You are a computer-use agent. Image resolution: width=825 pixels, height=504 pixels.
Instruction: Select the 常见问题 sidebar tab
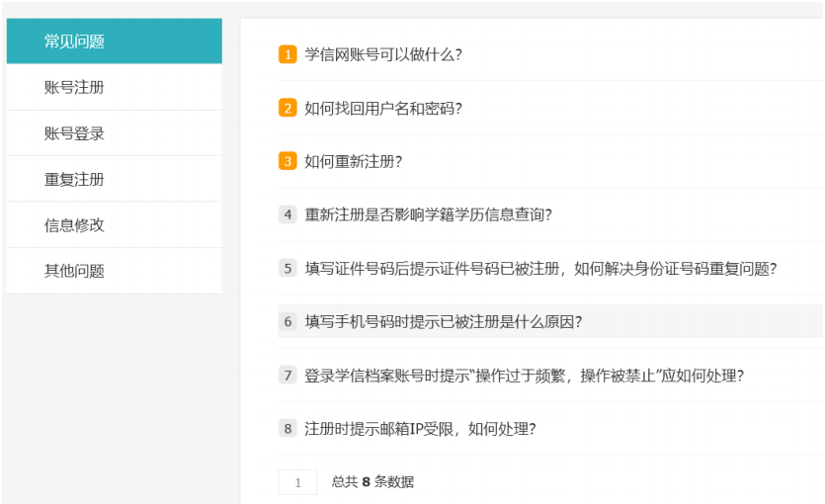coord(114,42)
